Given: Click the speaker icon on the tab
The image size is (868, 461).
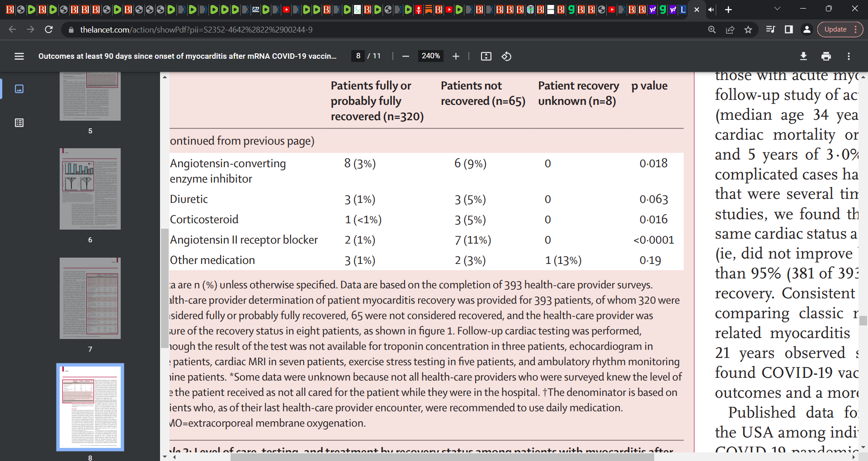Looking at the screenshot, I should [x=711, y=9].
